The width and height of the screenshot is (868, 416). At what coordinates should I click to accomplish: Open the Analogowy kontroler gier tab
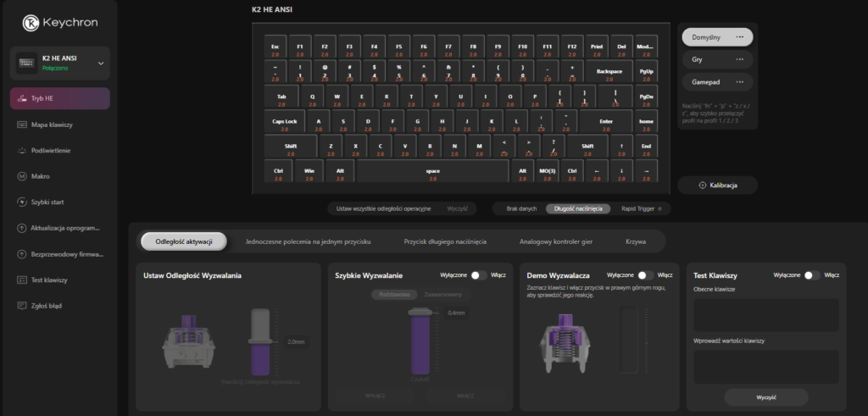coord(556,241)
